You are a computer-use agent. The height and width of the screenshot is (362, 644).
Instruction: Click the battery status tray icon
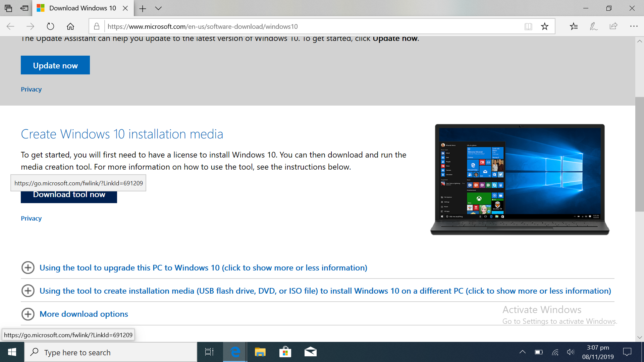[539, 352]
